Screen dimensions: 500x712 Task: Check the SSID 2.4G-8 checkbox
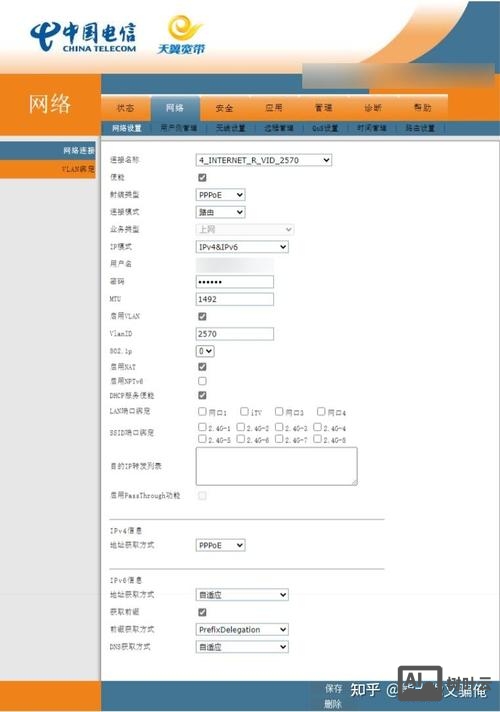tap(317, 439)
